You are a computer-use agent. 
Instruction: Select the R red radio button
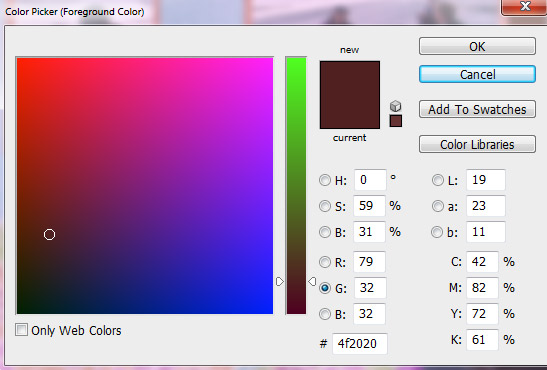pyautogui.click(x=325, y=262)
